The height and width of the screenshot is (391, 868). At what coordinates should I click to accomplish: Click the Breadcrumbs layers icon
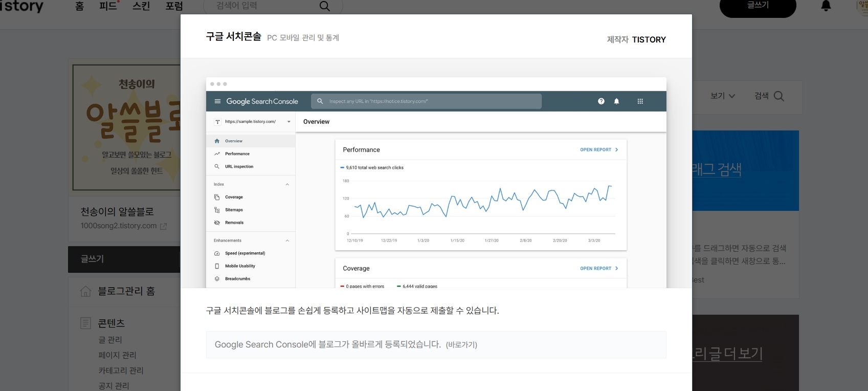point(217,279)
